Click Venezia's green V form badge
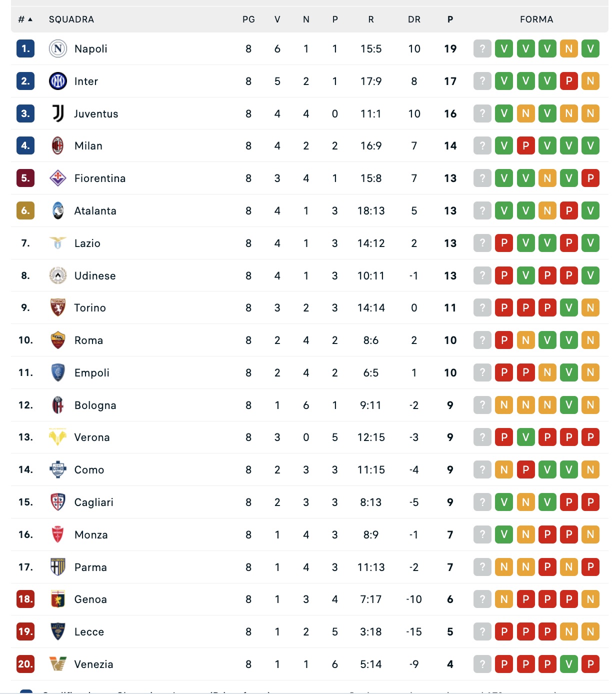 click(569, 664)
